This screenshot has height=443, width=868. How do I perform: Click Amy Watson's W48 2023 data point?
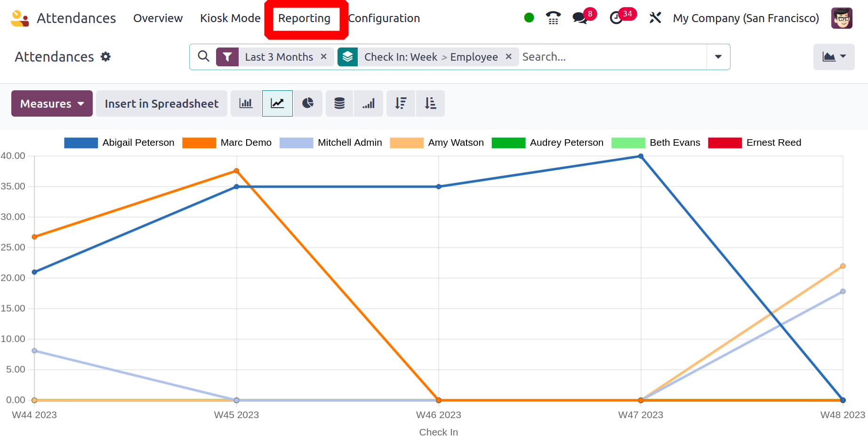(843, 266)
